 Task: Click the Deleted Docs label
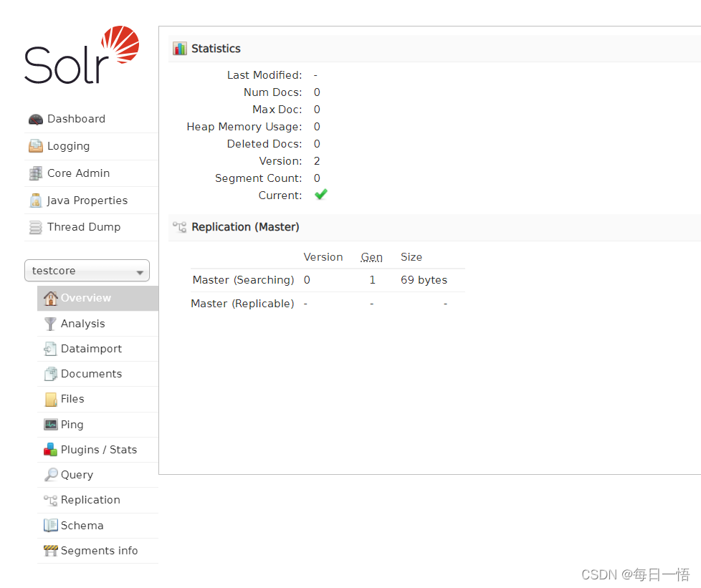[x=264, y=144]
